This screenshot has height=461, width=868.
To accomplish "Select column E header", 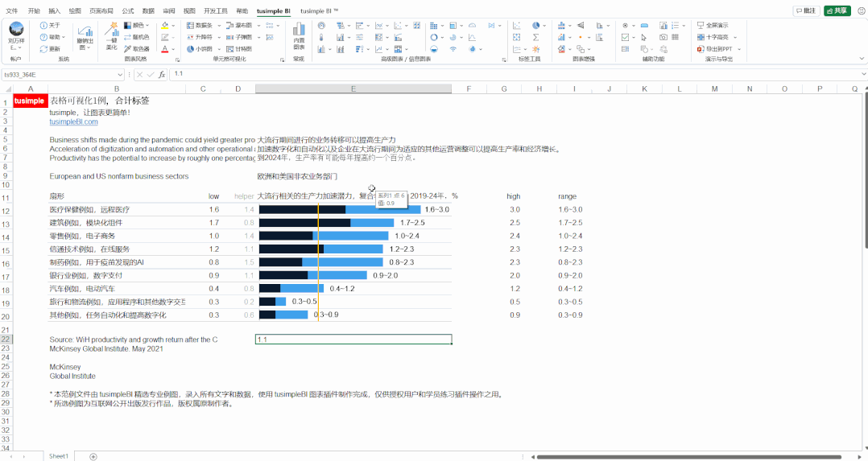I will tap(353, 88).
